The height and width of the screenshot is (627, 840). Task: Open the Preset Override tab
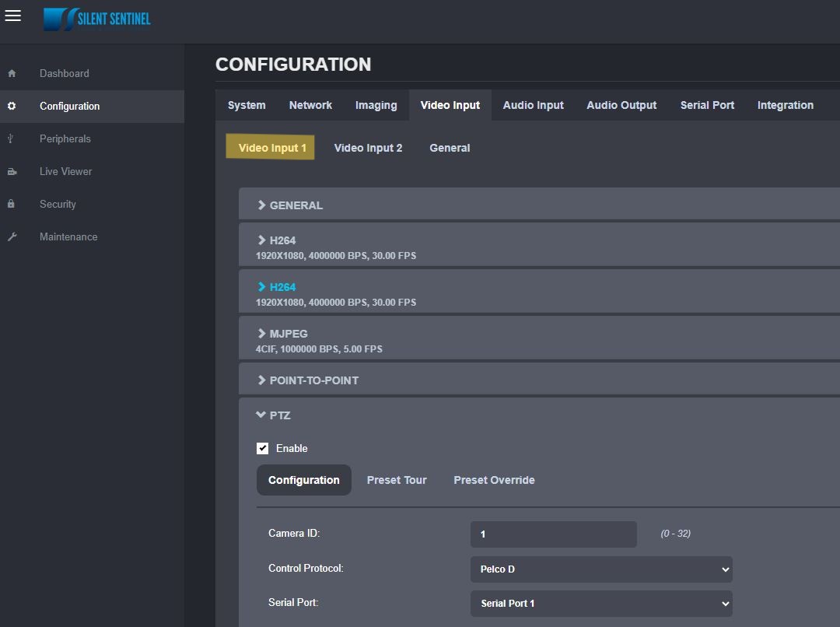tap(494, 480)
